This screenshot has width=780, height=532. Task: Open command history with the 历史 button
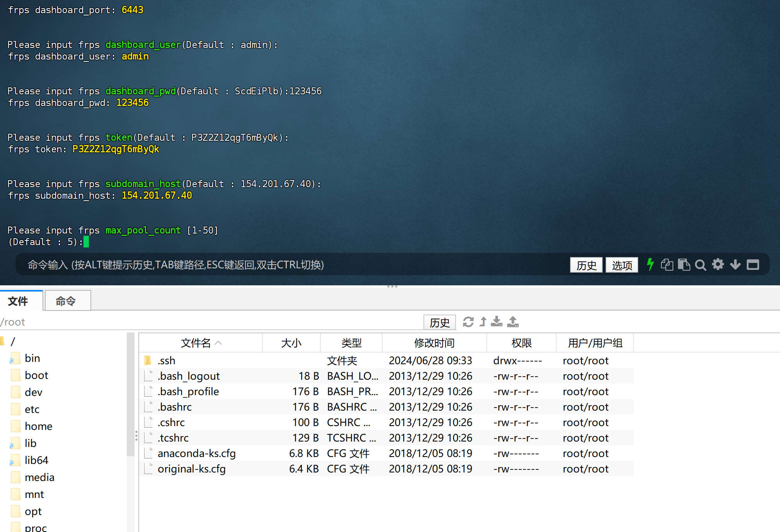[x=586, y=265]
